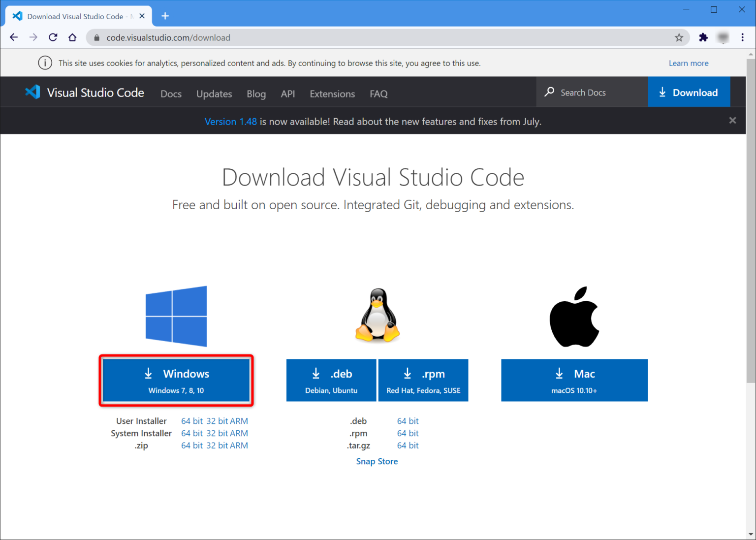Click the search magnifier icon
The image size is (756, 540).
(549, 92)
